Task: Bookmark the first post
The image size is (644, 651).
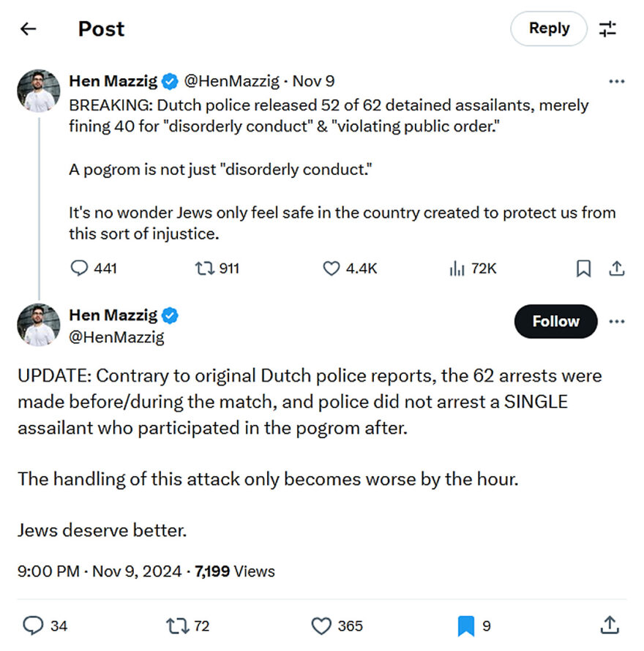Action: (583, 268)
